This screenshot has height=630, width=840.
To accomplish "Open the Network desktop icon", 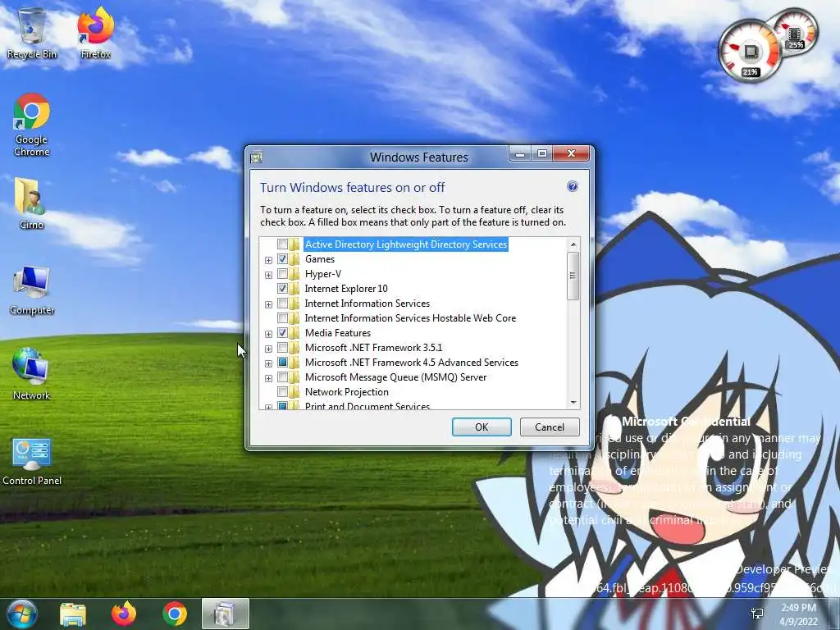I will tap(32, 374).
